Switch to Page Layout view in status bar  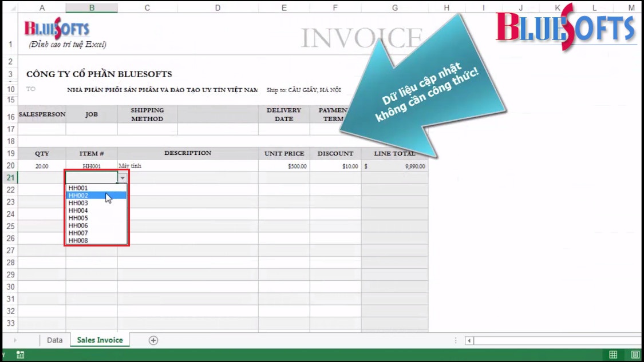[635, 355]
